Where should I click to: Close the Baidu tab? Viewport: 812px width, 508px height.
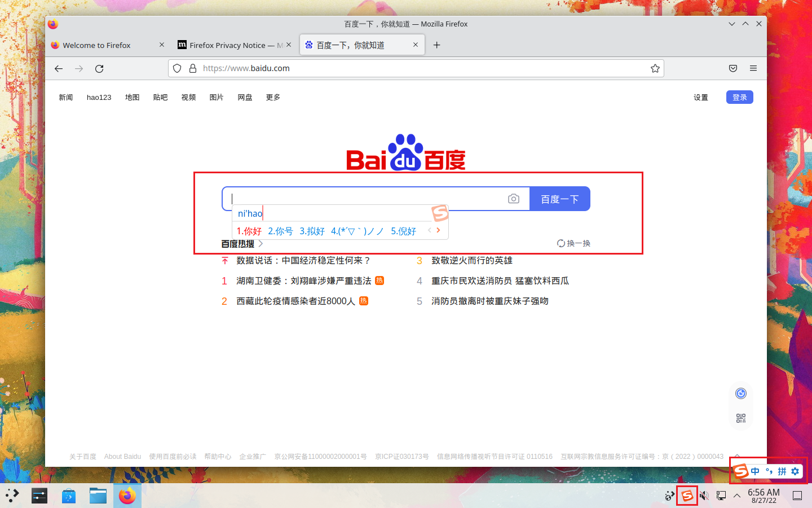tap(416, 45)
